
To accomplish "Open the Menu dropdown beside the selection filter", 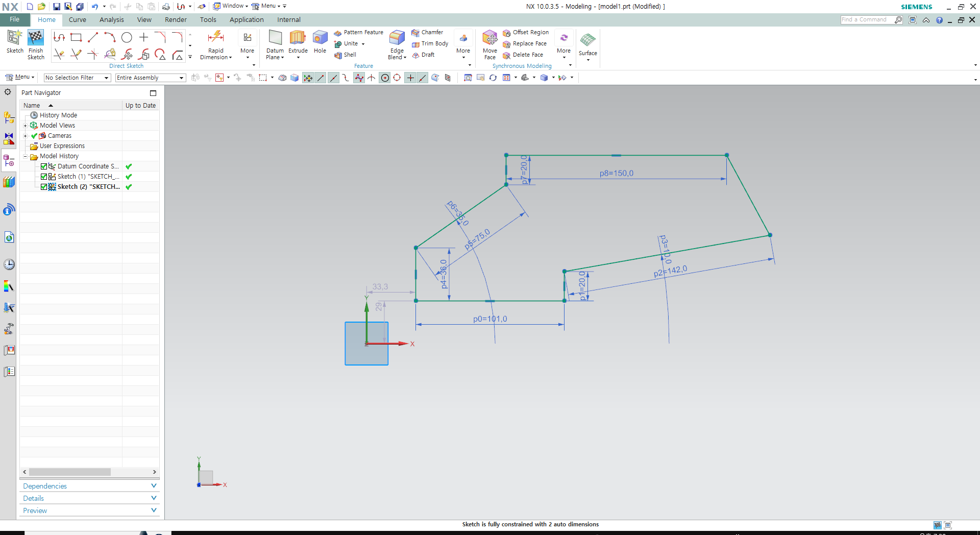I will coord(20,77).
